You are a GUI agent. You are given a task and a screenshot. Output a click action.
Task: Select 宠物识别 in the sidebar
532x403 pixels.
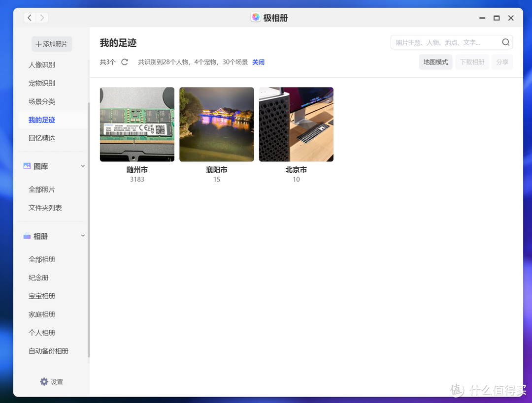(42, 83)
